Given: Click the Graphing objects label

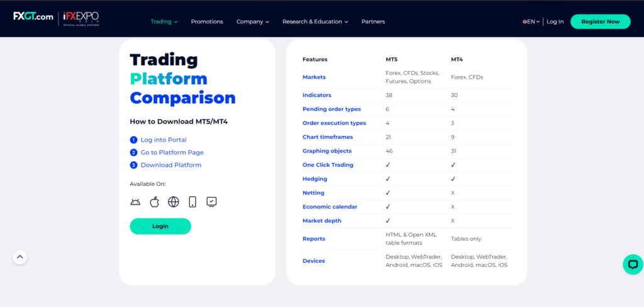Looking at the screenshot, I should click(x=327, y=151).
